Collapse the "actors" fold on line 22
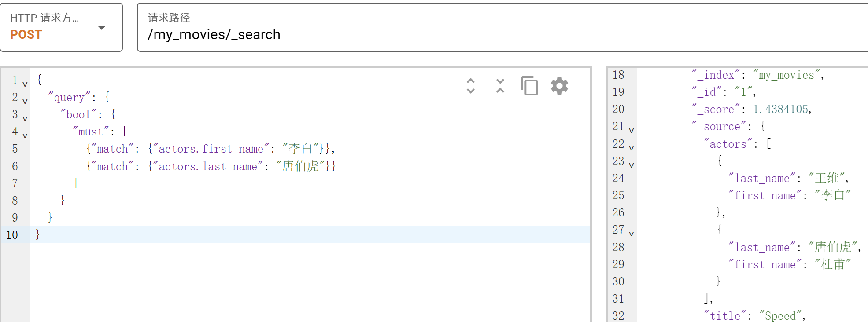This screenshot has height=322, width=868. [x=632, y=148]
